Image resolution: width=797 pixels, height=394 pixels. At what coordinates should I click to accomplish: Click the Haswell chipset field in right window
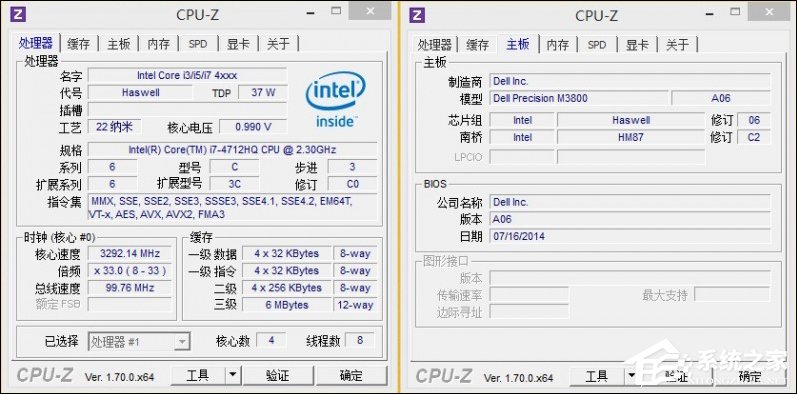(x=631, y=120)
